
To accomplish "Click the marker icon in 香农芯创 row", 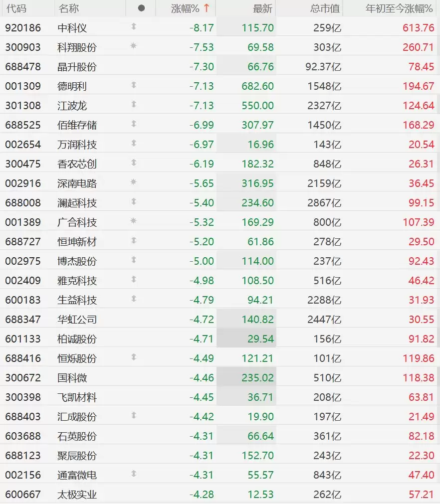I will click(x=134, y=163).
